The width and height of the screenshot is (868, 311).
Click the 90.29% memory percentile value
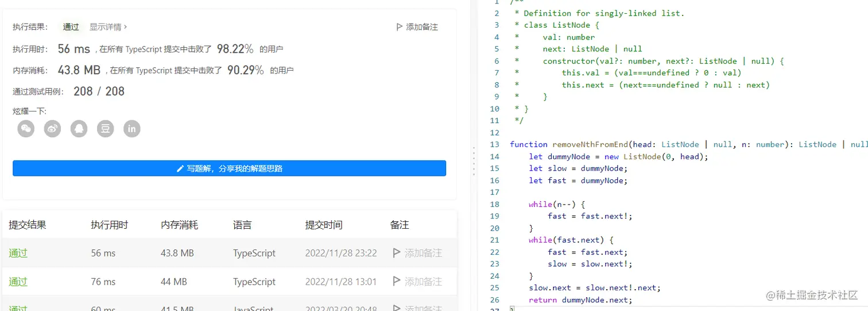coord(246,70)
